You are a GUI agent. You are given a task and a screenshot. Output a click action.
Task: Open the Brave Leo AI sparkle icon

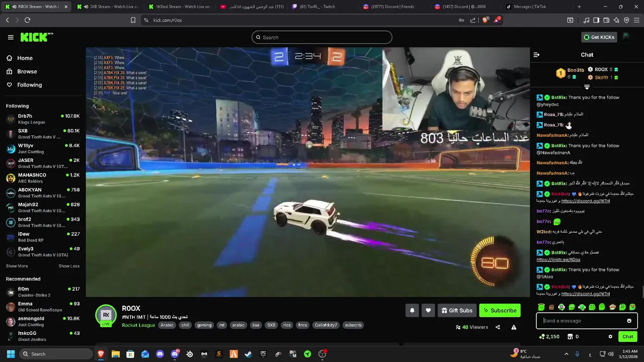pyautogui.click(x=616, y=20)
